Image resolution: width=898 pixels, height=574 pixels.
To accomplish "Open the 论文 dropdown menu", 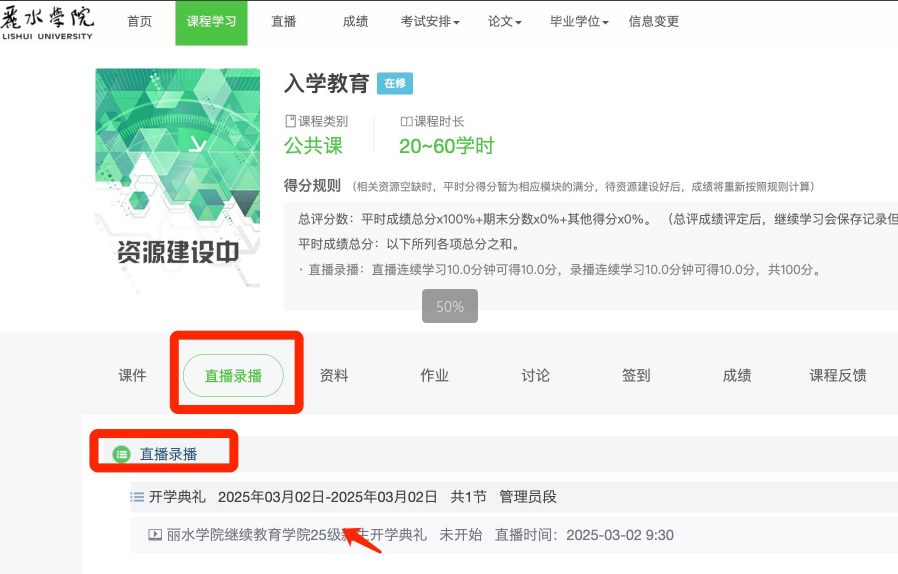I will click(504, 22).
